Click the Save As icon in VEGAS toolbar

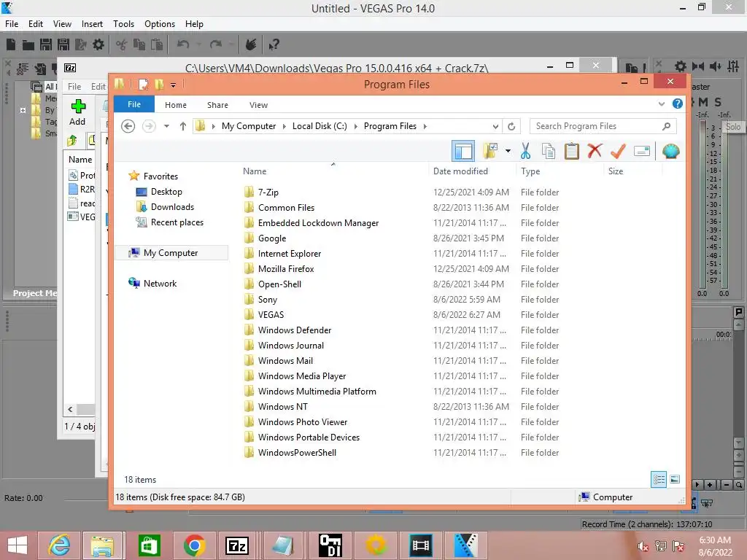[x=63, y=44]
